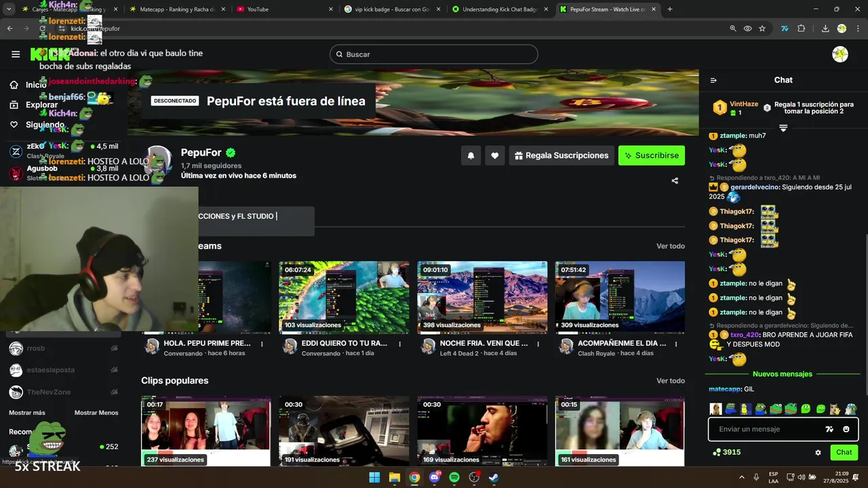This screenshot has width=868, height=488.
Task: Click Mostrar Menos in the sidebar
Action: tap(96, 413)
